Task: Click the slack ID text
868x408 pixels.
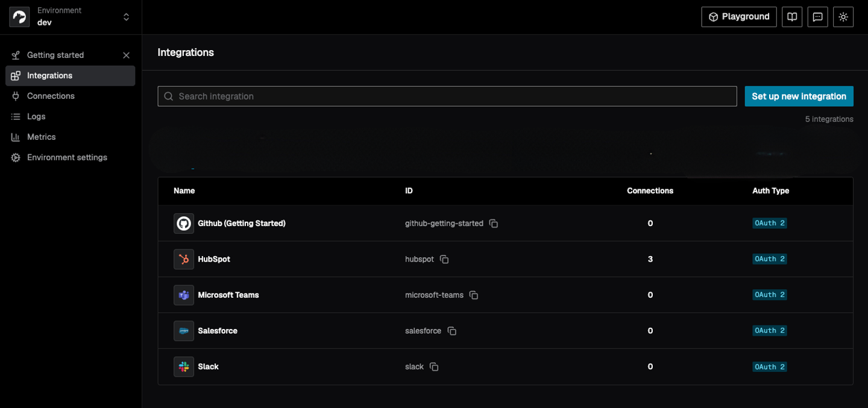Action: coord(414,367)
